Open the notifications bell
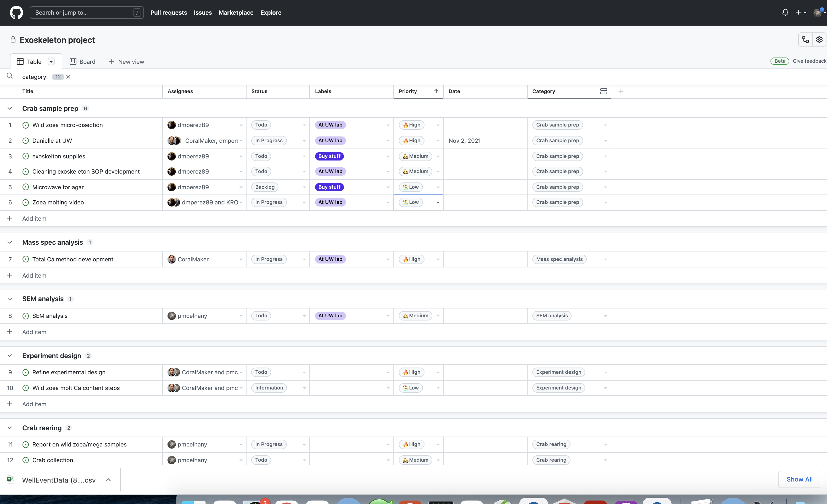827x504 pixels. (785, 12)
